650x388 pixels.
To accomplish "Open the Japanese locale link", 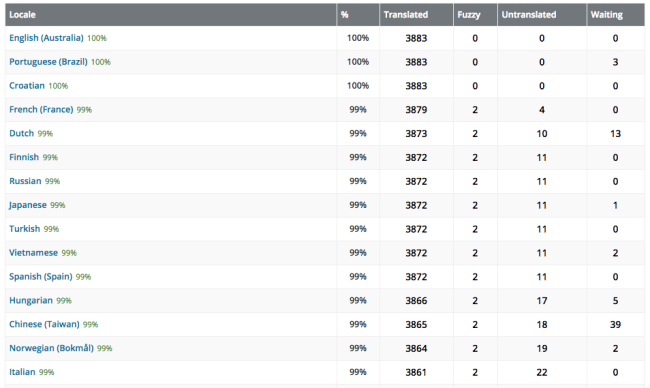I will (28, 205).
